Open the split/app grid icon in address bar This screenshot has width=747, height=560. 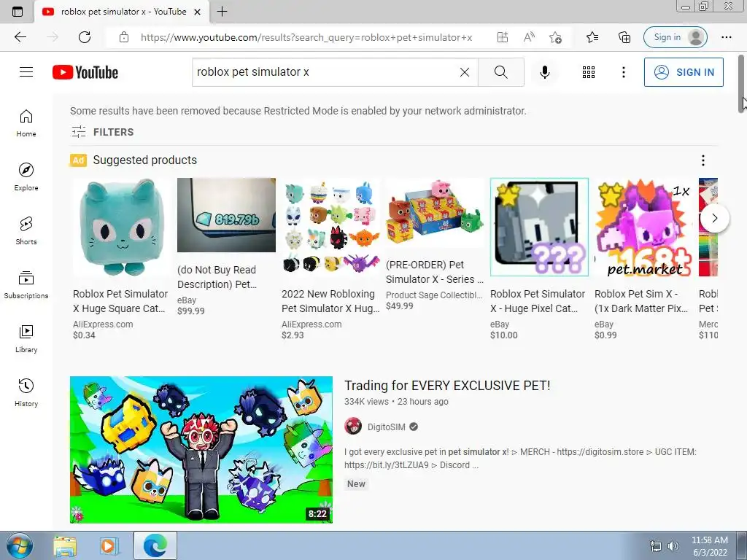tap(503, 37)
